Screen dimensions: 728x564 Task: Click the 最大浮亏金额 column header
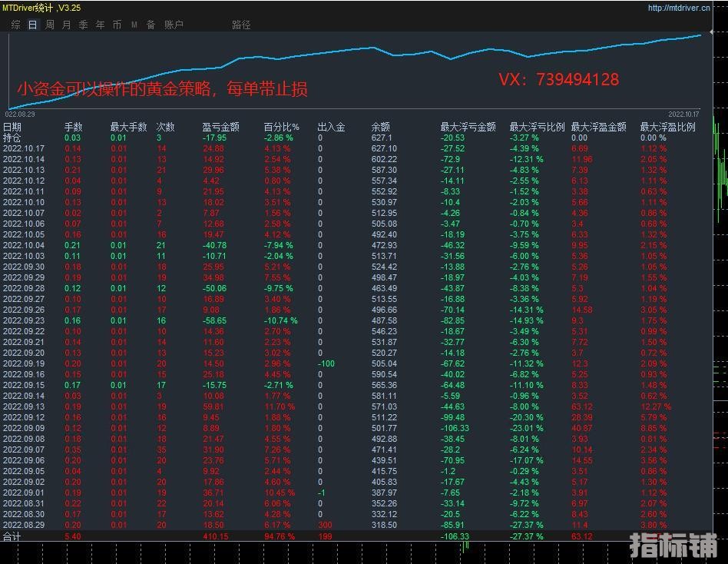468,127
